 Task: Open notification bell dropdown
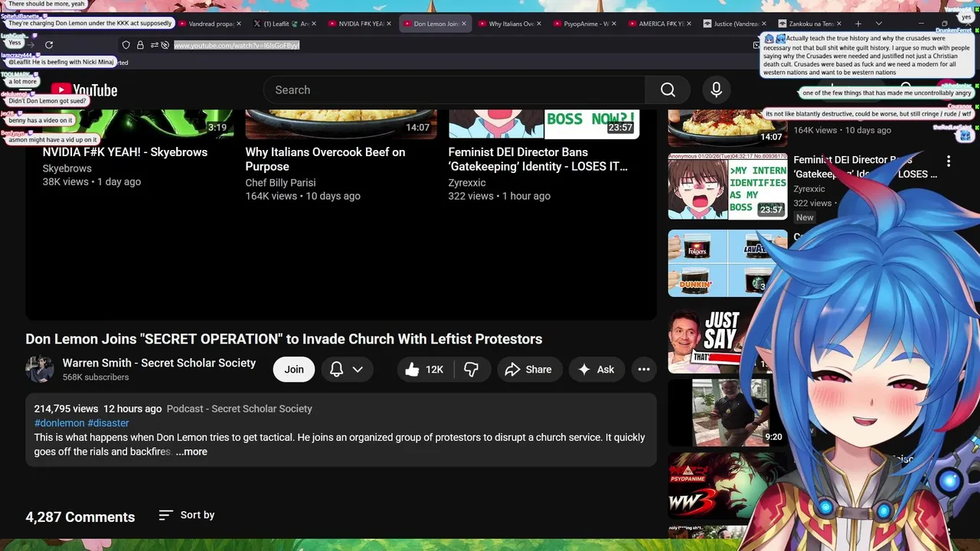[x=346, y=370]
